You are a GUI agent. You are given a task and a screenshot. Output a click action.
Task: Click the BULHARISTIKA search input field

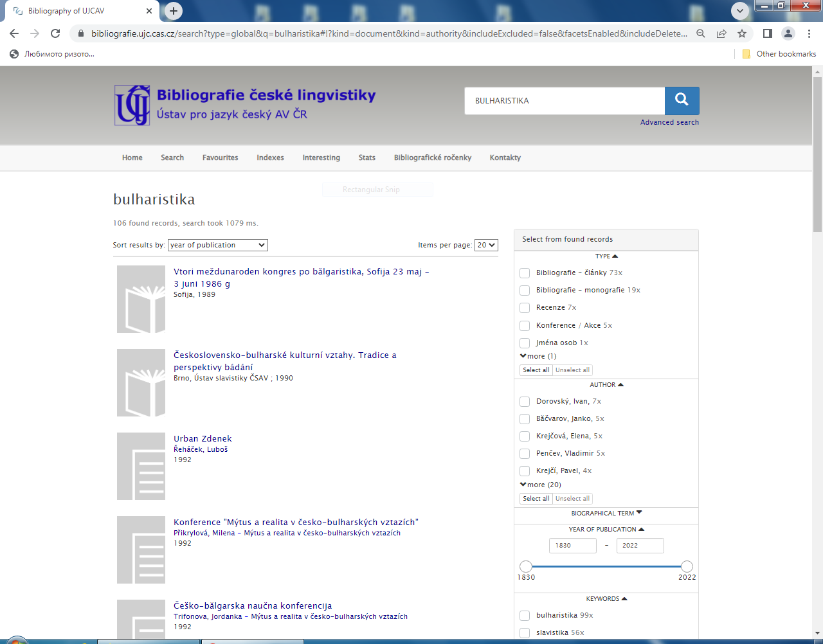(x=565, y=101)
